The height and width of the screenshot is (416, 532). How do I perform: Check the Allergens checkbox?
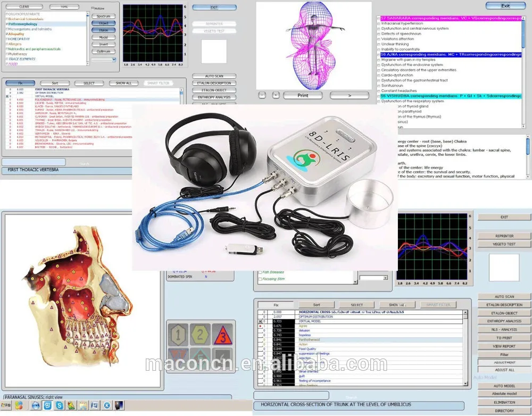(x=7, y=44)
